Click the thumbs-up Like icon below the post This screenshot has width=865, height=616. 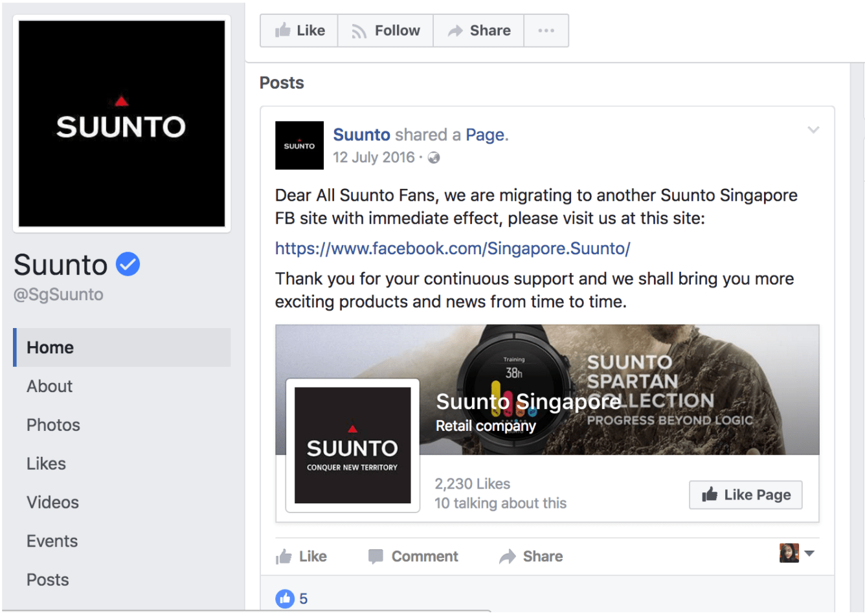coord(285,556)
